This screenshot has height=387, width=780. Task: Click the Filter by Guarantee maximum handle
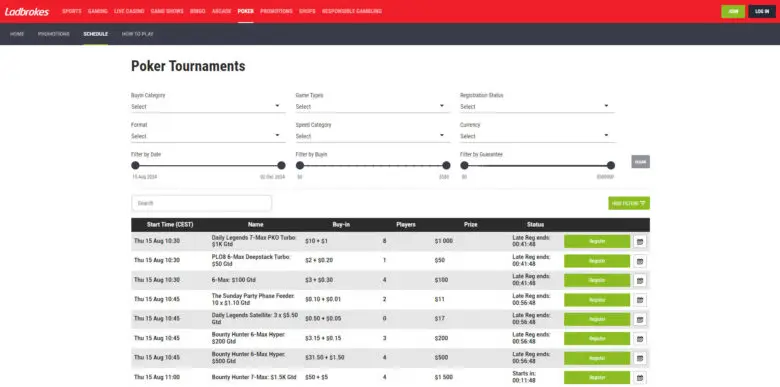coord(611,165)
